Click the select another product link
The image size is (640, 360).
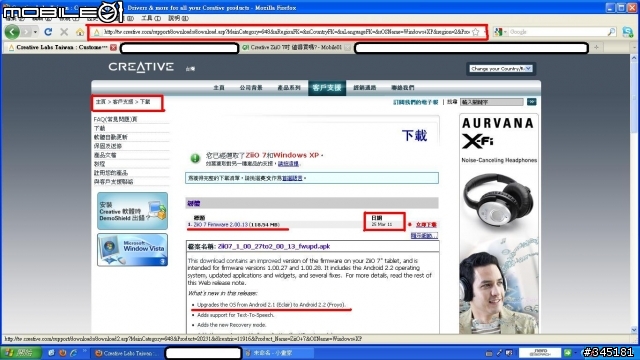point(288,164)
